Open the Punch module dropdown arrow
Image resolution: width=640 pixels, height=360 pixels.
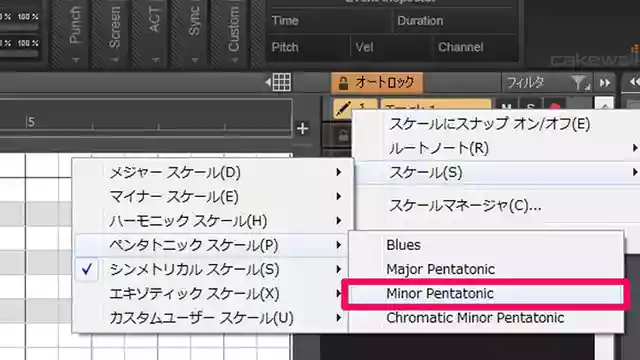(76, 60)
